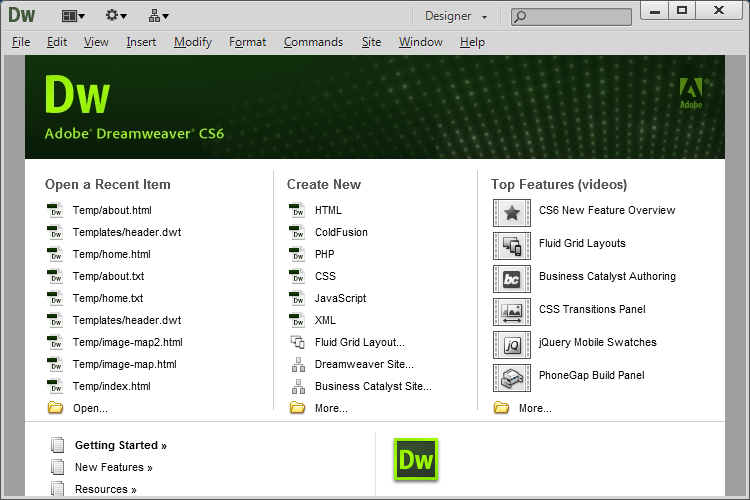
Task: Click the Dreamweaver Site icon under Create New
Action: pos(297,364)
